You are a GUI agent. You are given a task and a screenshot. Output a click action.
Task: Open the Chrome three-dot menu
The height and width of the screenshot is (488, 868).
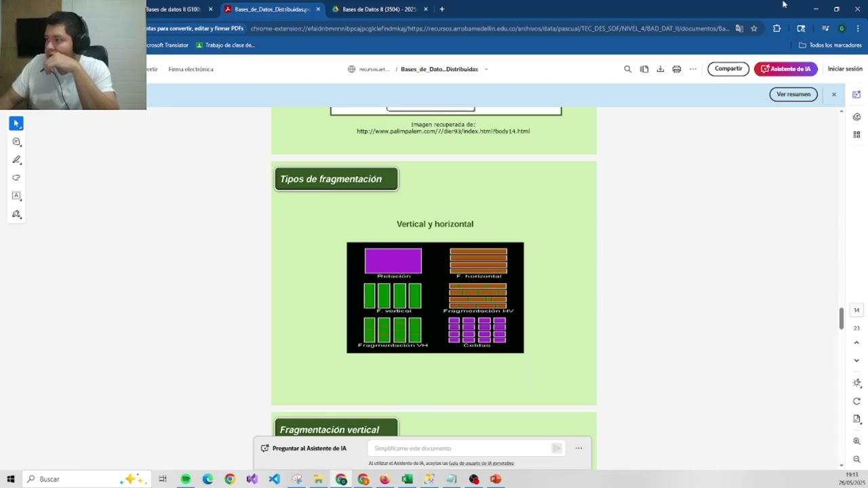pyautogui.click(x=858, y=28)
